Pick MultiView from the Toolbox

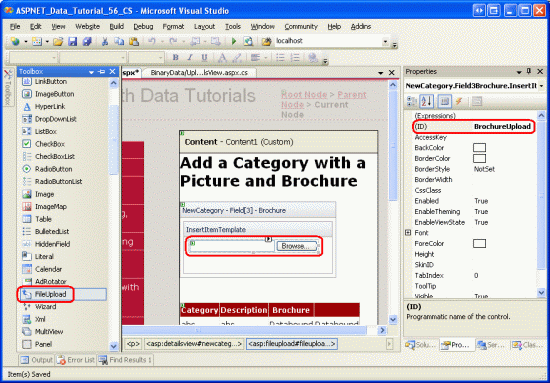point(49,332)
